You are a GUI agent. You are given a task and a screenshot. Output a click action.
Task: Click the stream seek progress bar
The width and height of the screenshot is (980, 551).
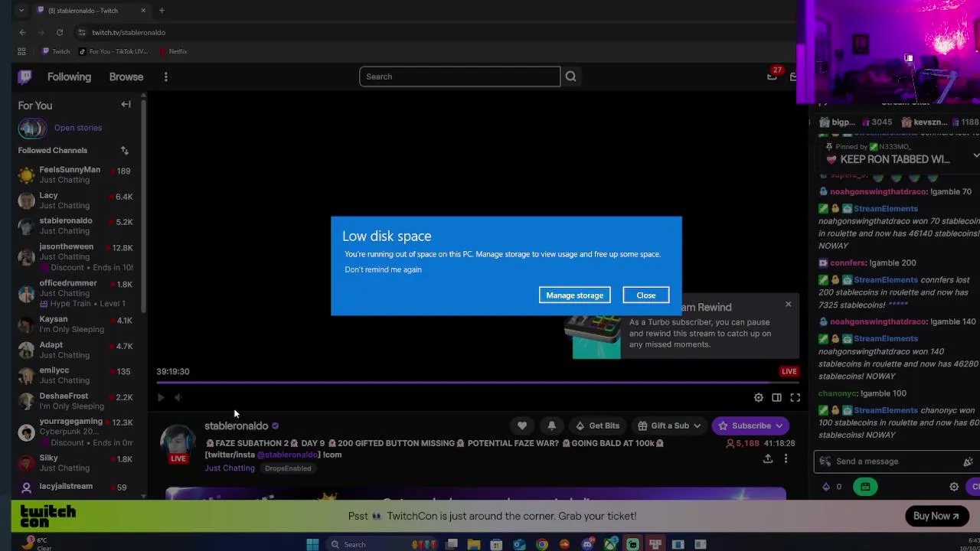(478, 382)
